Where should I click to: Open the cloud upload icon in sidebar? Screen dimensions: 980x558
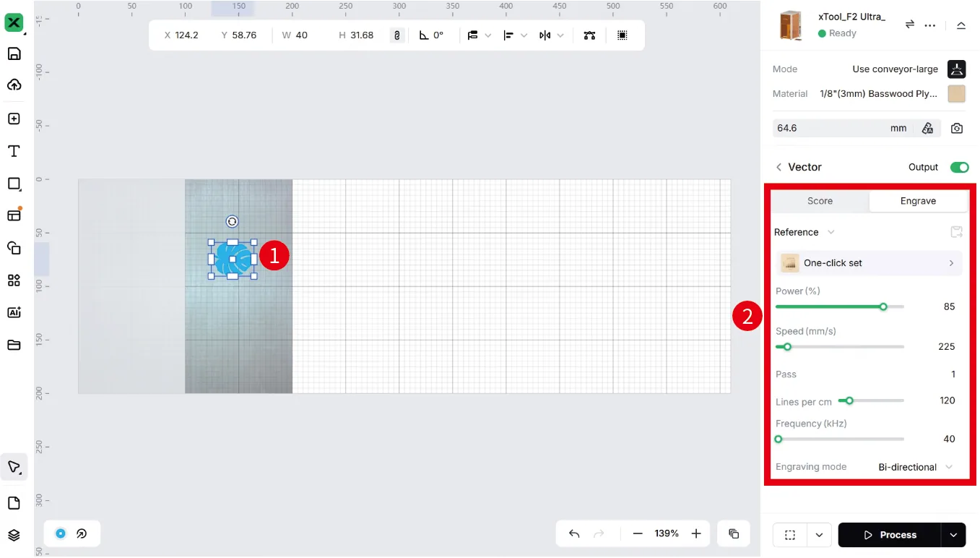(14, 85)
